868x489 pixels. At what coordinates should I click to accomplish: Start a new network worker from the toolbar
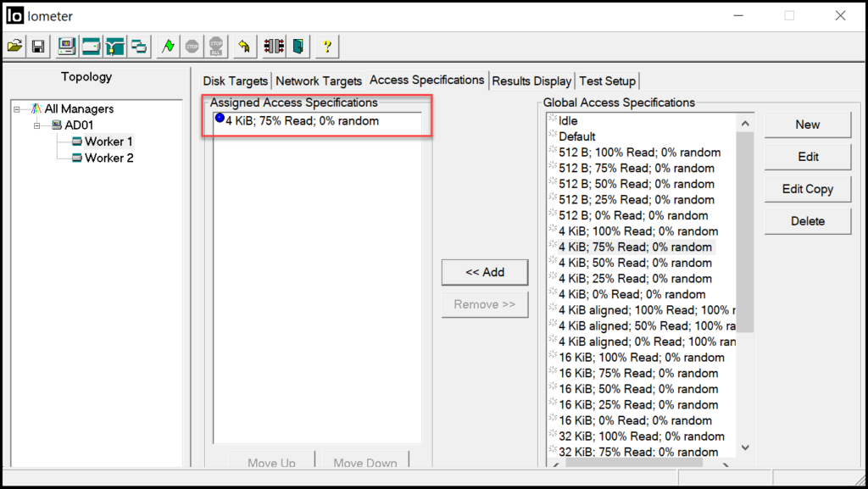click(x=114, y=47)
